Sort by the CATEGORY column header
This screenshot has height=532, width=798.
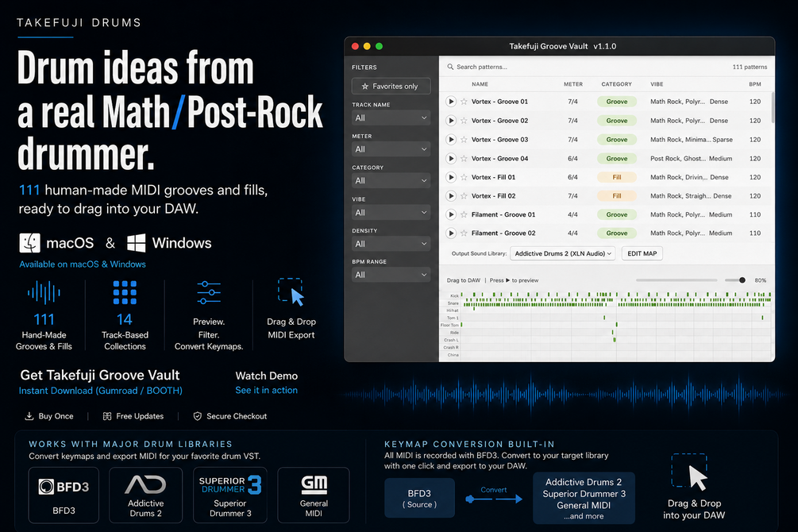(616, 84)
